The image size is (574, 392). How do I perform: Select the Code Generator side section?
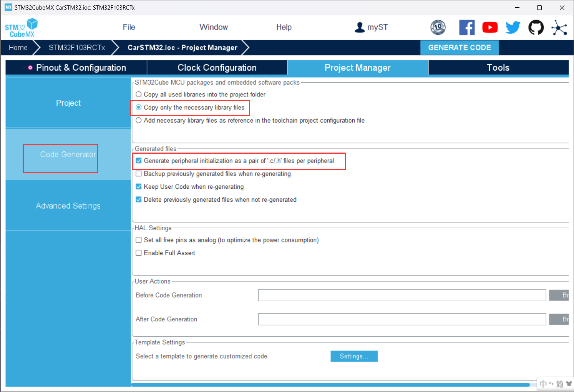[x=68, y=154]
